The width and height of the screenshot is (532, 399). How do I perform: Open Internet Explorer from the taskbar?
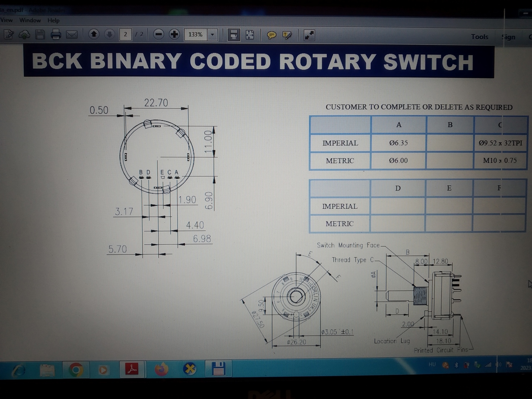(x=18, y=370)
